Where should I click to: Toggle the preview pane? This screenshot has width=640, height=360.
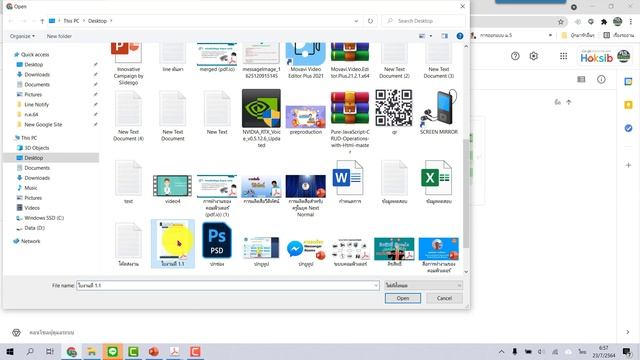tap(444, 36)
